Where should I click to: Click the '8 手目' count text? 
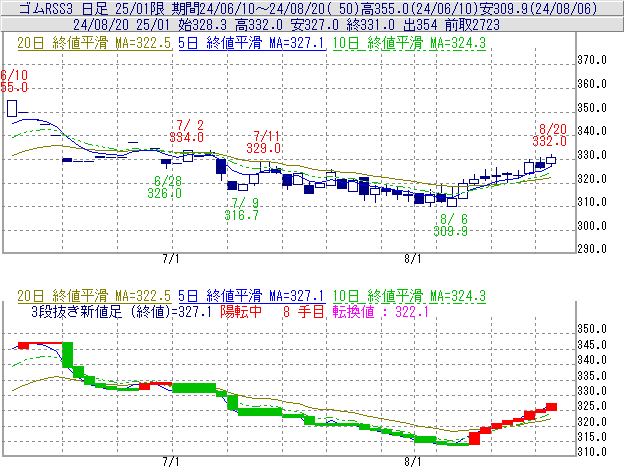(304, 311)
